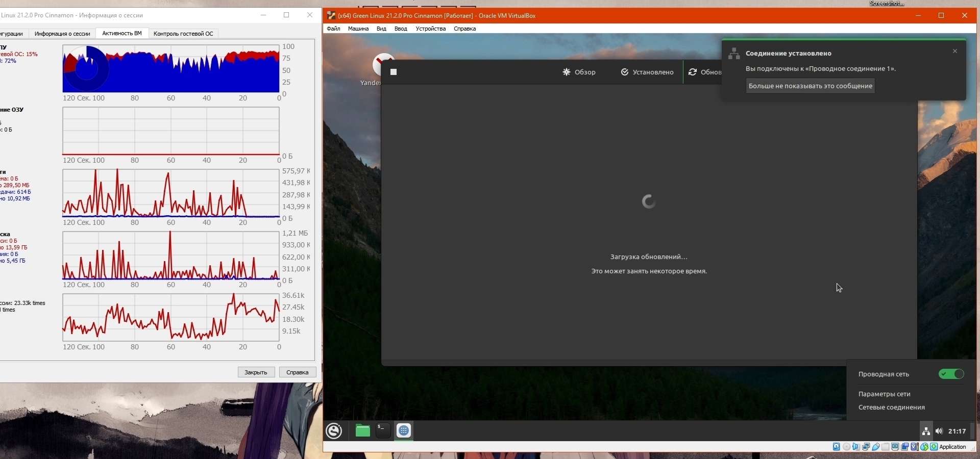Click the hard disk activity status icon
The width and height of the screenshot is (980, 459).
[837, 447]
